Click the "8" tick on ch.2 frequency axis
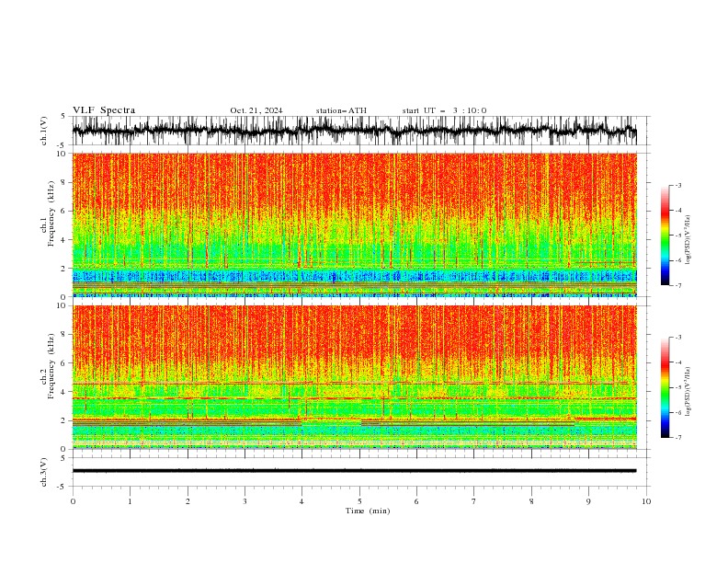The width and height of the screenshot is (728, 563). click(x=63, y=334)
